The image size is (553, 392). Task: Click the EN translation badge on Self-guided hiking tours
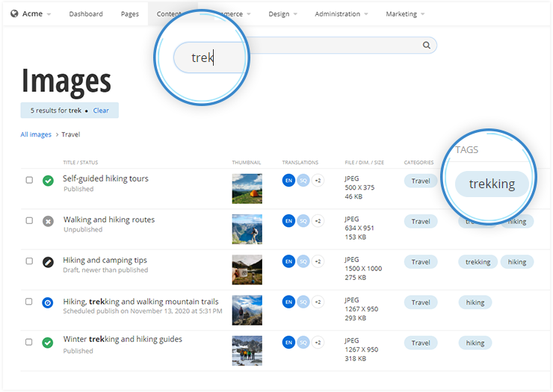(x=288, y=180)
